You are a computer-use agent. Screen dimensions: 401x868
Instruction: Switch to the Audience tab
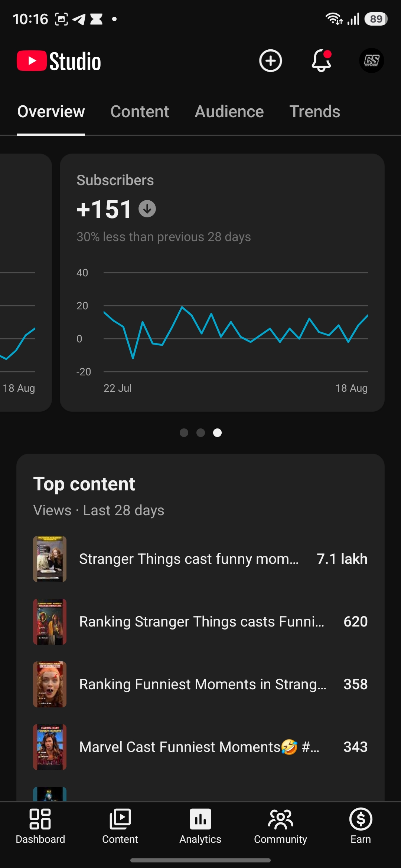coord(229,112)
